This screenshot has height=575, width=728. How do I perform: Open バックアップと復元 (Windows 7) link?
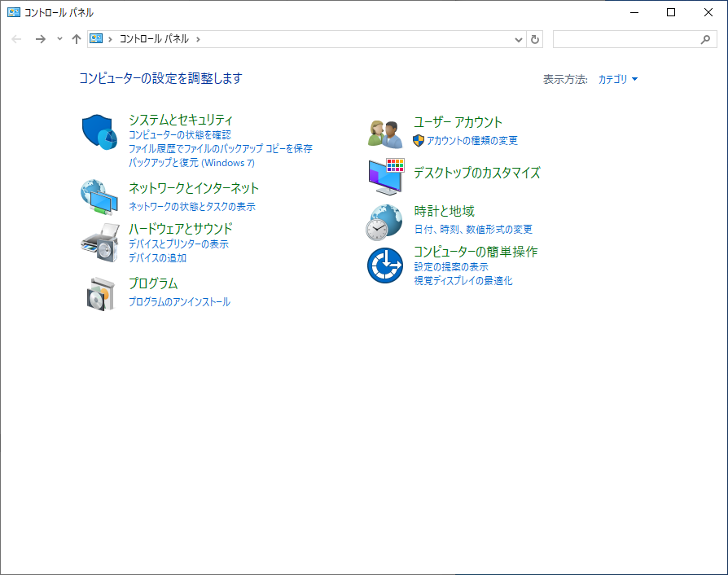coord(191,163)
